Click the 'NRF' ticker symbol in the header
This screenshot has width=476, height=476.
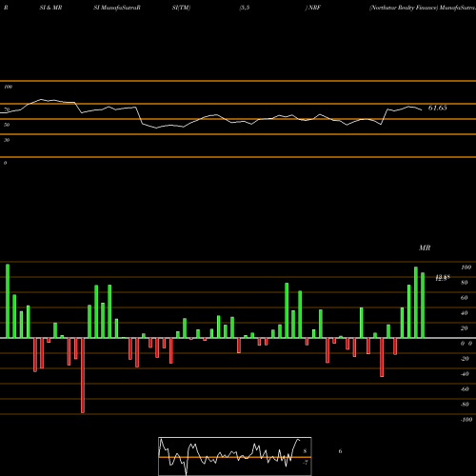click(x=314, y=8)
